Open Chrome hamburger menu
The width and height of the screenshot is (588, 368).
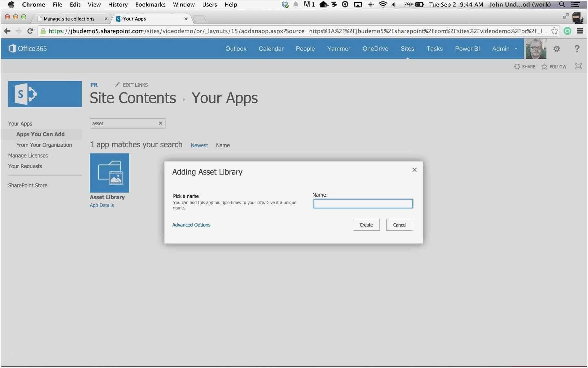(580, 31)
